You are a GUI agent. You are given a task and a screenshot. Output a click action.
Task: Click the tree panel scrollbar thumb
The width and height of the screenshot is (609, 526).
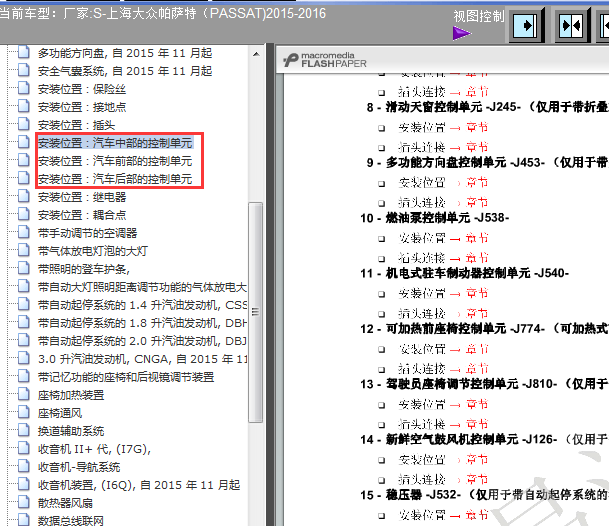[256, 312]
